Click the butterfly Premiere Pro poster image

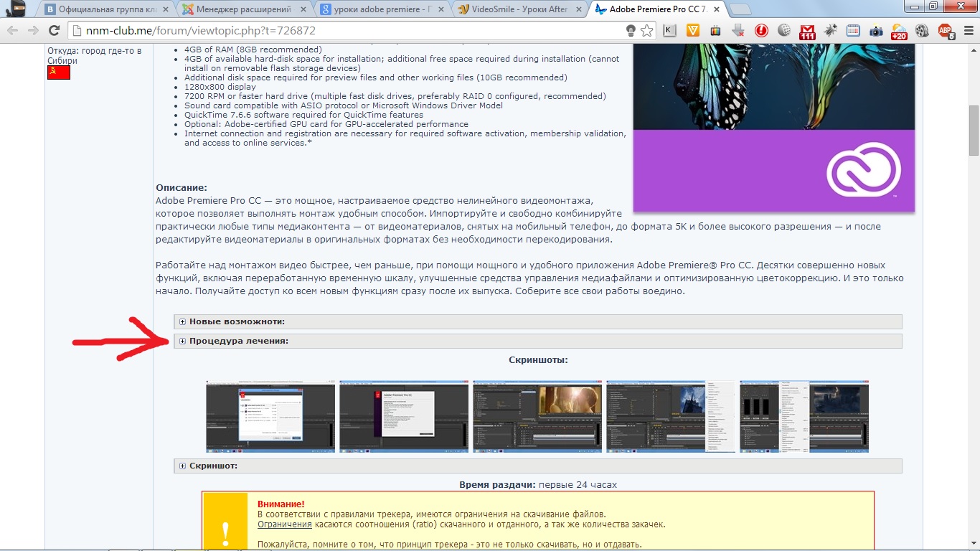774,128
